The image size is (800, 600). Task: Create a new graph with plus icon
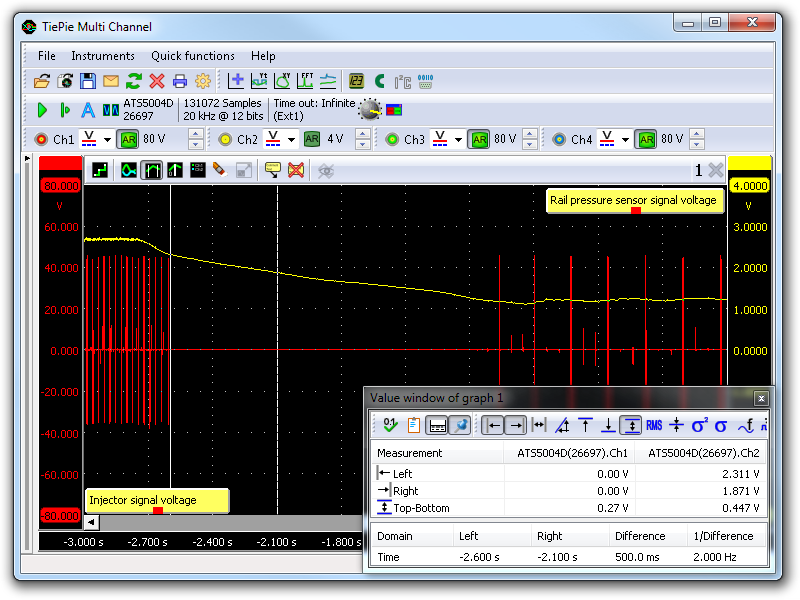[236, 81]
